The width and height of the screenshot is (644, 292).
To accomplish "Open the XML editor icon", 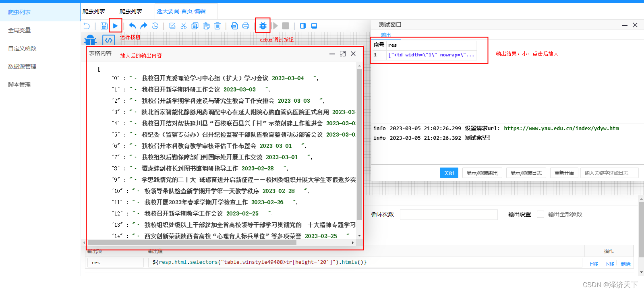I will [234, 26].
